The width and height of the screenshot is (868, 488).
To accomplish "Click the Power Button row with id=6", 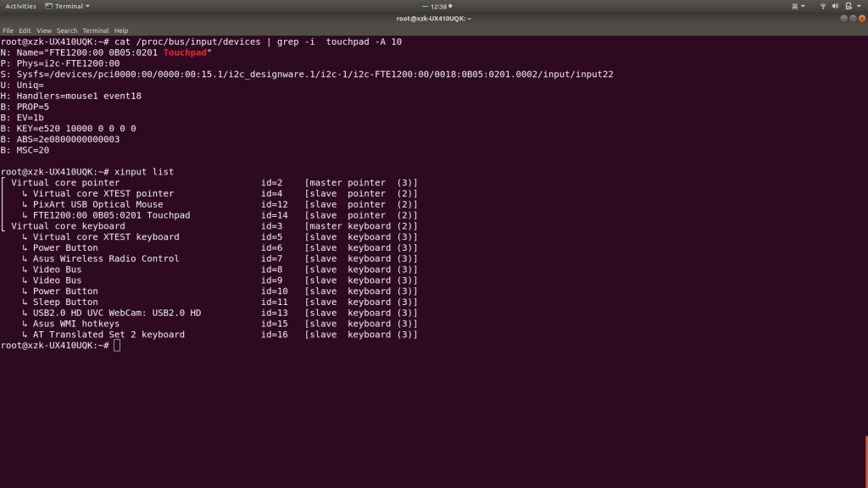I will (220, 248).
